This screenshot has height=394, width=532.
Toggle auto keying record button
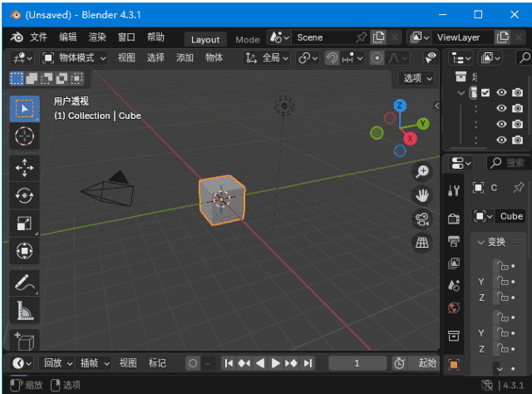click(x=193, y=363)
